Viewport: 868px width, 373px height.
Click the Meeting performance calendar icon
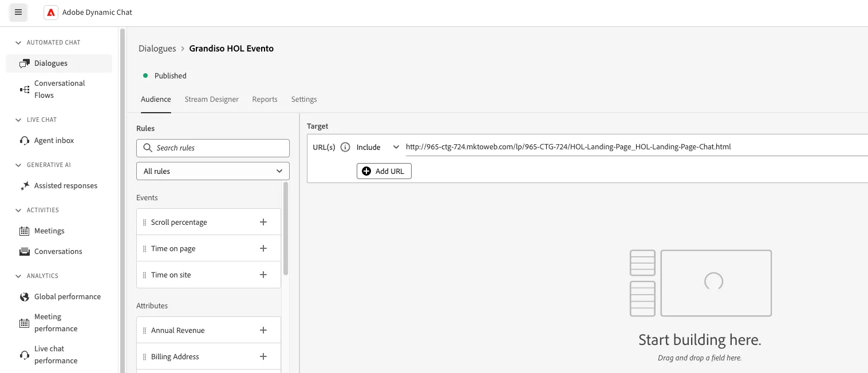tap(25, 323)
